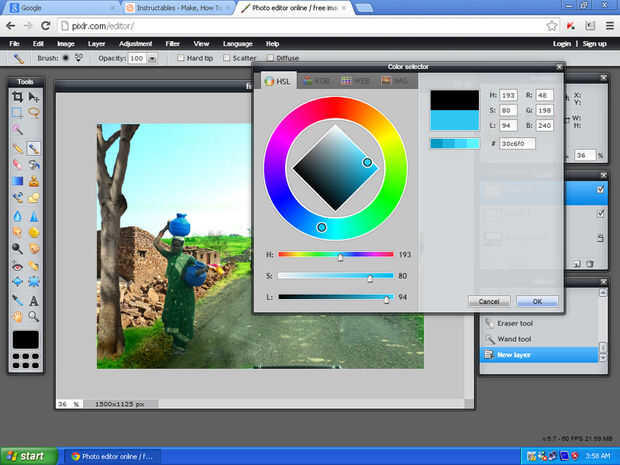Toggle visibility checkbox of highlighted layer
This screenshot has height=465, width=620.
pyautogui.click(x=600, y=189)
